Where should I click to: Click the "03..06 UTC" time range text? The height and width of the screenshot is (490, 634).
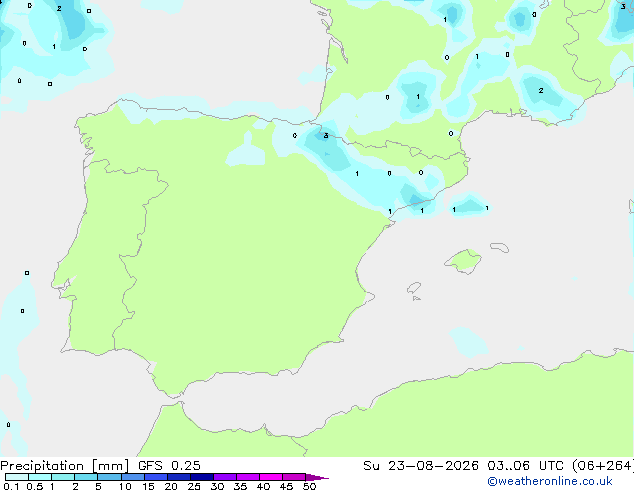525,466
